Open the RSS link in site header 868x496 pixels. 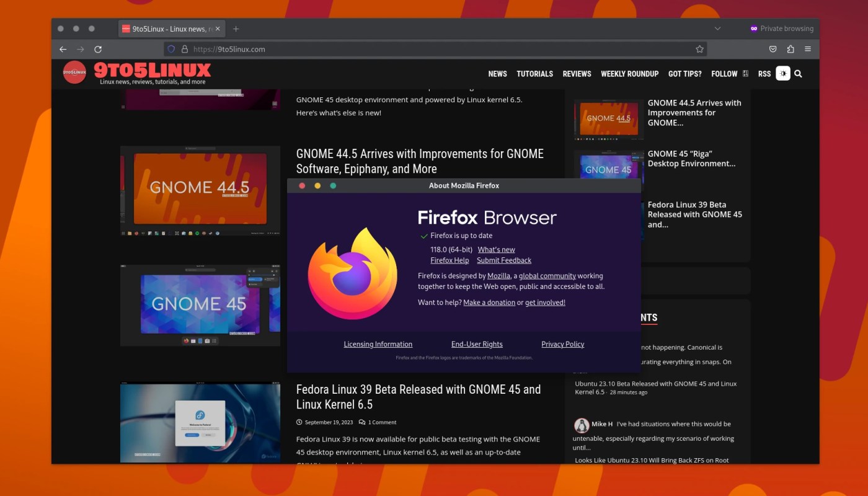point(764,74)
